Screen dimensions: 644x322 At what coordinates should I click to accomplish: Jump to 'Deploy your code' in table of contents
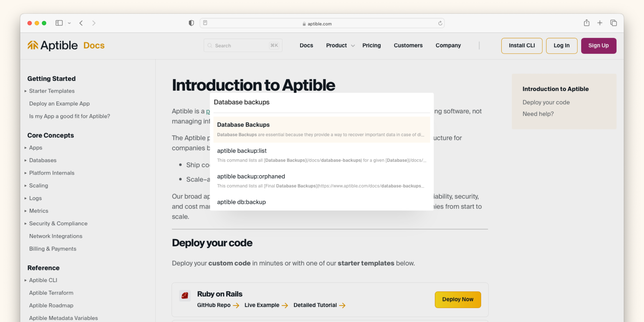pos(546,102)
